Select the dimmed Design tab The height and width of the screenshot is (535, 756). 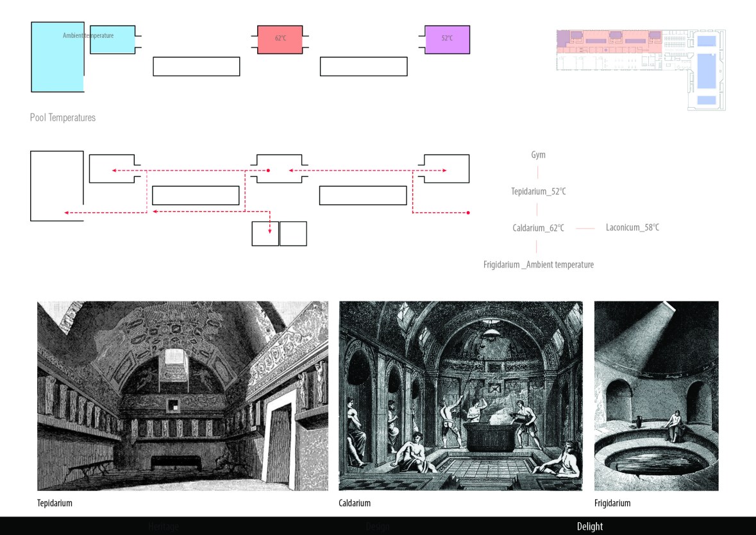(377, 527)
